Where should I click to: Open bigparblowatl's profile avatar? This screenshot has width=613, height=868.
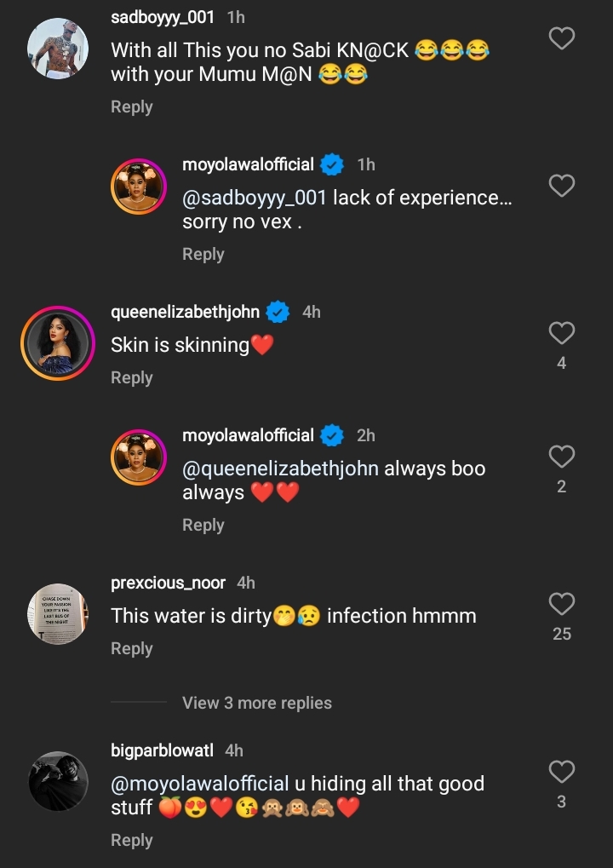(58, 781)
